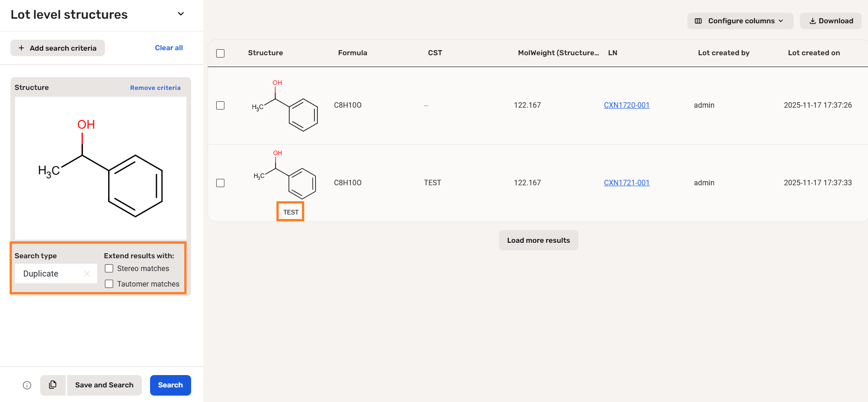Enable Stereo matches checkbox
The width and height of the screenshot is (868, 402).
coord(109,268)
